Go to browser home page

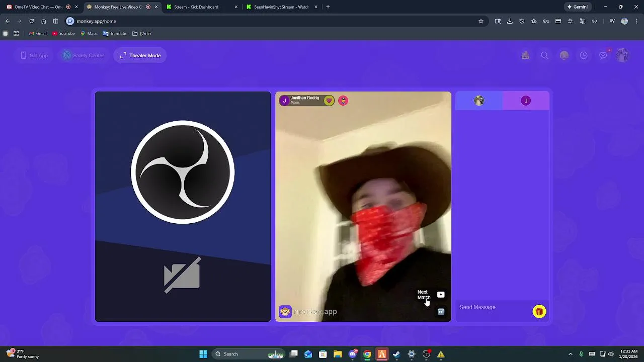(43, 21)
